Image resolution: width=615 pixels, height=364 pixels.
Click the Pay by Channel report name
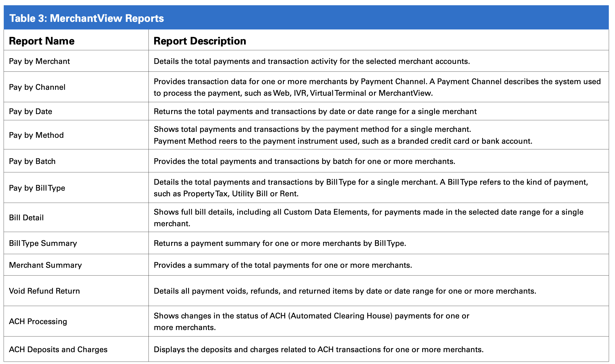37,87
